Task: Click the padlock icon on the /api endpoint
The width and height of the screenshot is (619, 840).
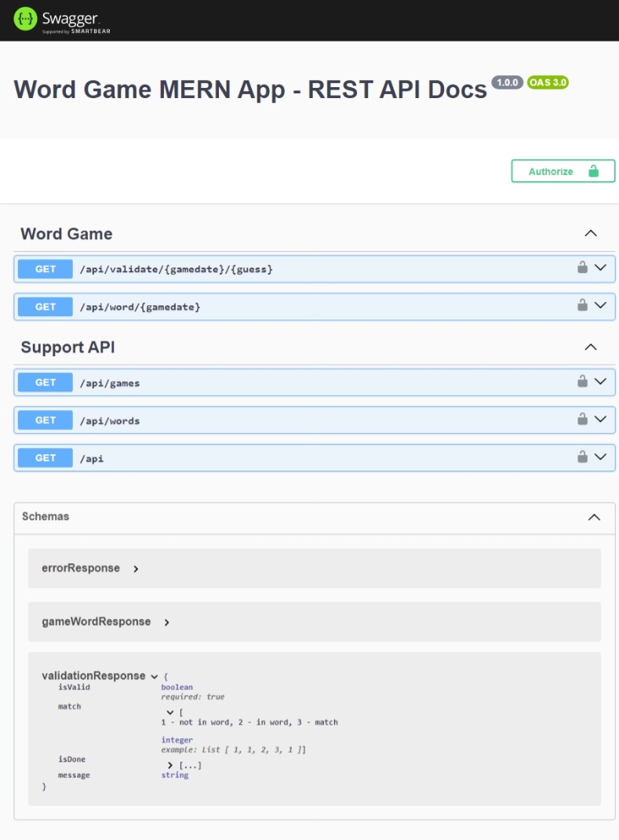Action: tap(581, 457)
